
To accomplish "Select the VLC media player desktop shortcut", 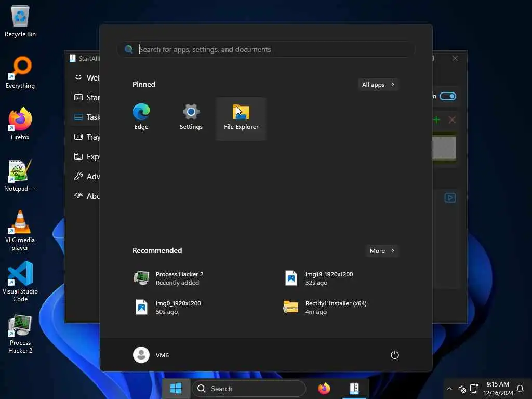I will click(x=20, y=230).
